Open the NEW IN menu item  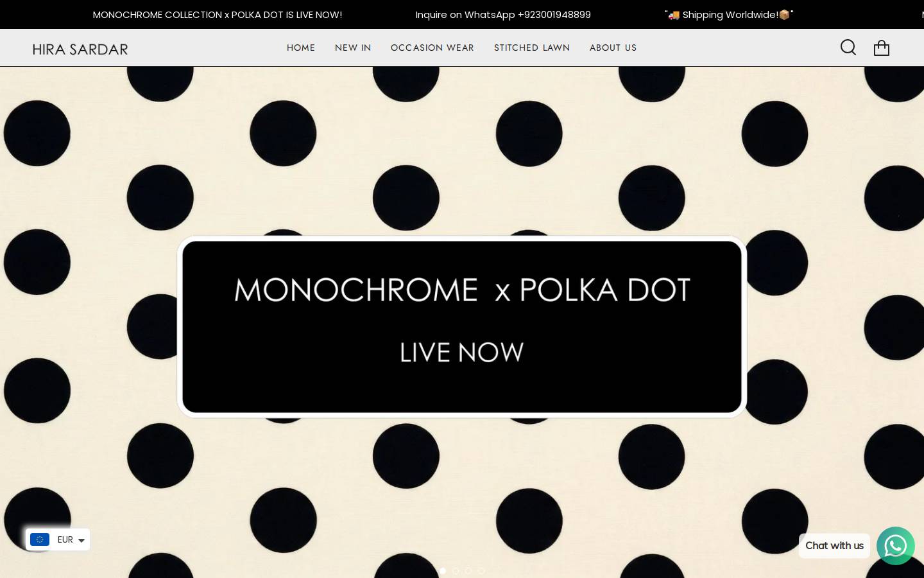click(x=353, y=48)
